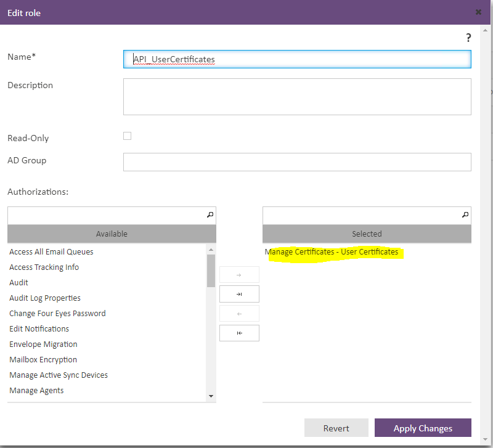This screenshot has width=493, height=448.
Task: Click the Available list scrollbar thumb
Action: [x=211, y=271]
